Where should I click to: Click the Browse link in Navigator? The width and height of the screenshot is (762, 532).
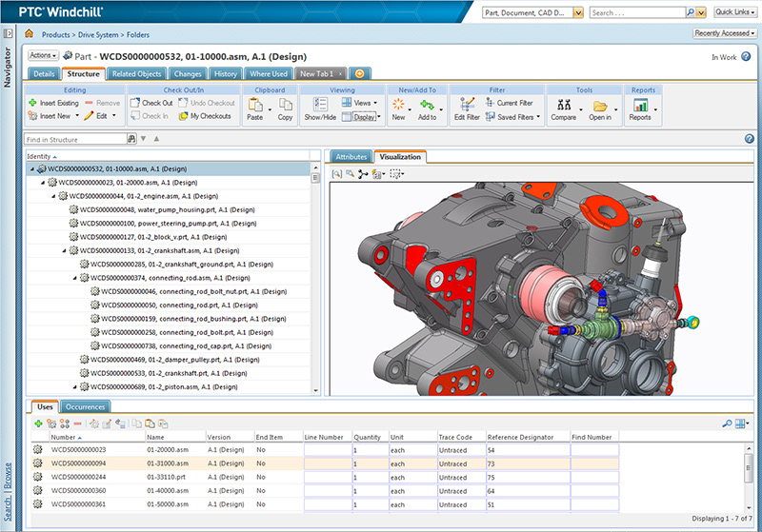pos(8,476)
